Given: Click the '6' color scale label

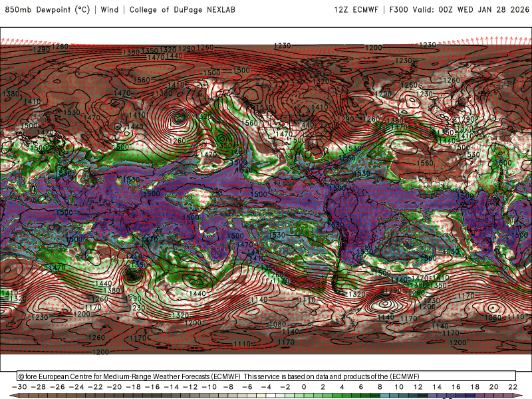Looking at the screenshot, I should [x=360, y=387].
